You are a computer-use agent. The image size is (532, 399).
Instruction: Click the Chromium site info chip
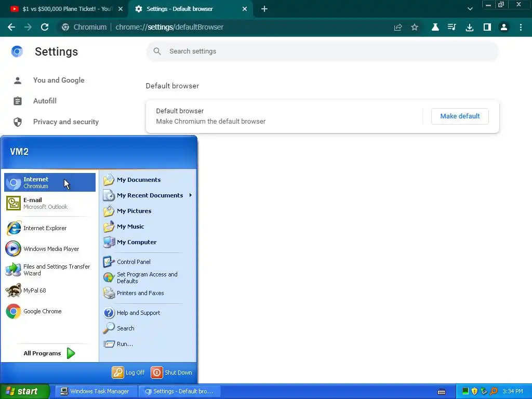[84, 27]
